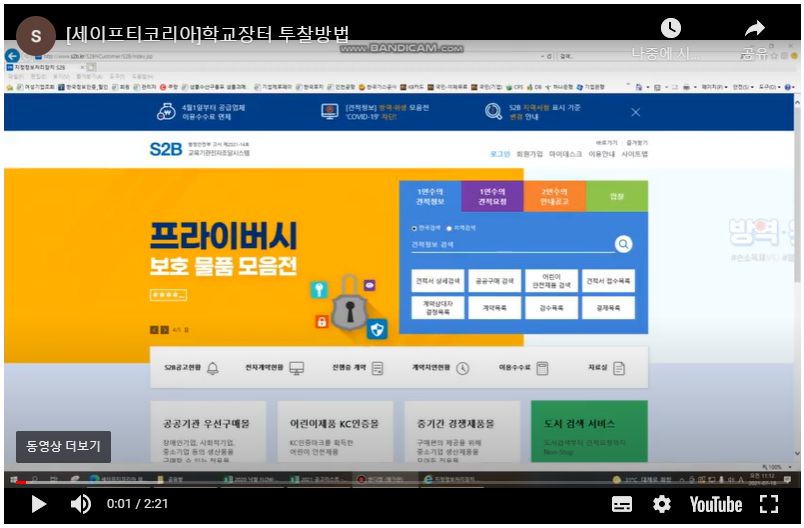Viewport: 804px width, 528px height.
Task: Click the 자료실 file icon
Action: [619, 368]
